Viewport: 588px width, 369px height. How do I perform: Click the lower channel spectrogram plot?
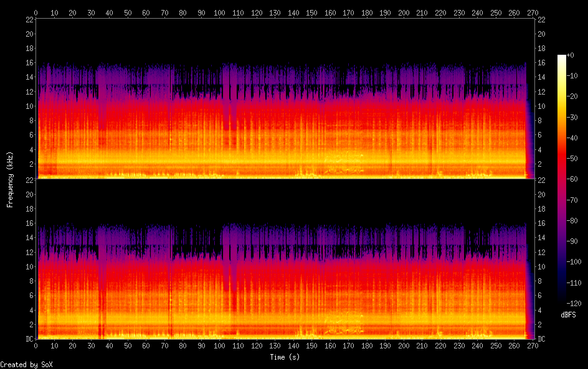(x=285, y=259)
